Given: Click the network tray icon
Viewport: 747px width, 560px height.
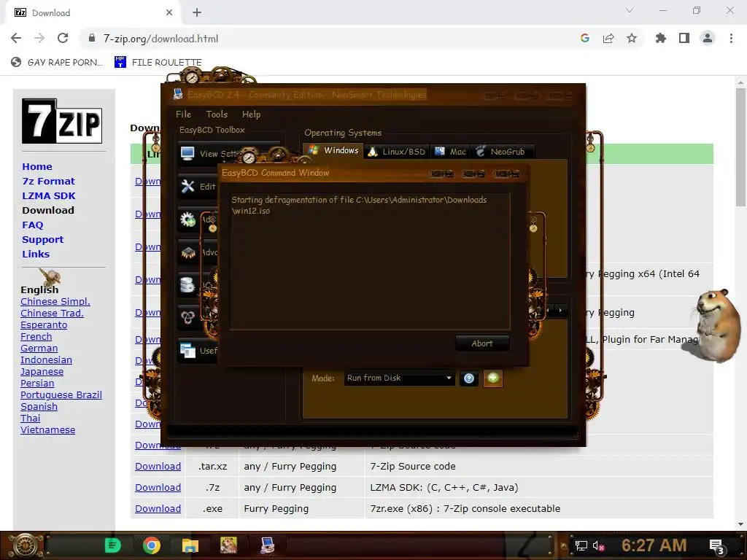Looking at the screenshot, I should [581, 545].
